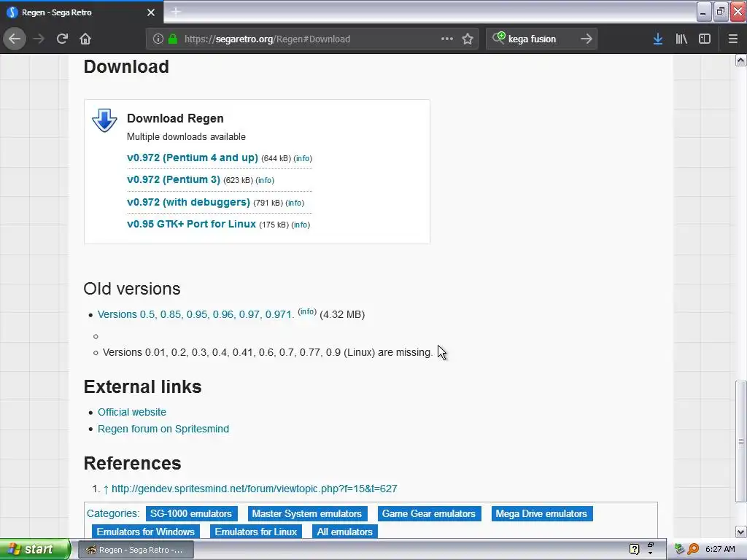Click the forward navigation arrow
This screenshot has width=747, height=560.
[x=39, y=39]
